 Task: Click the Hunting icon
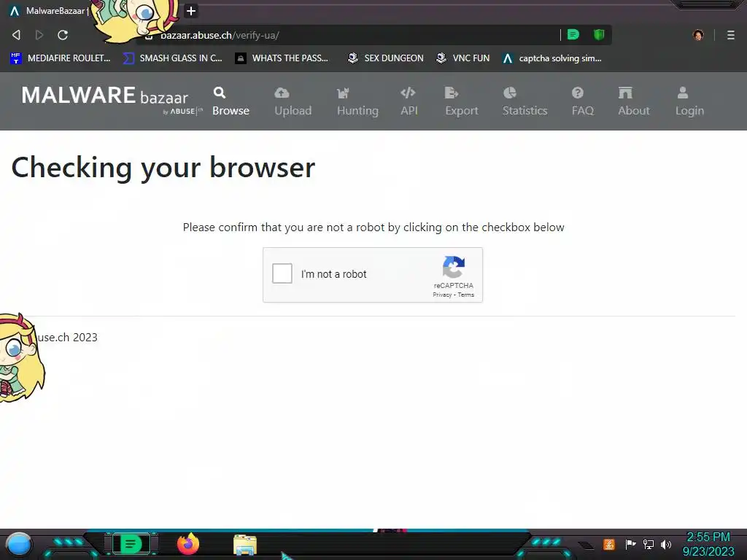343,93
